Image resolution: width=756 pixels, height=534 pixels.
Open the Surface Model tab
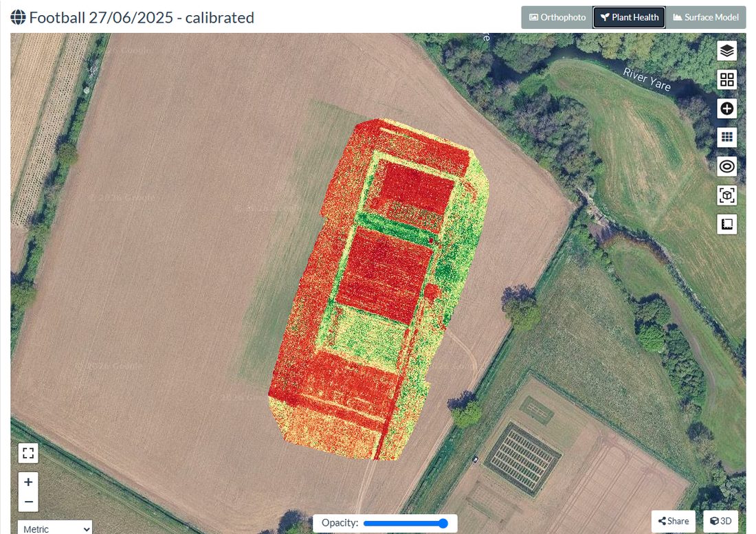[706, 17]
